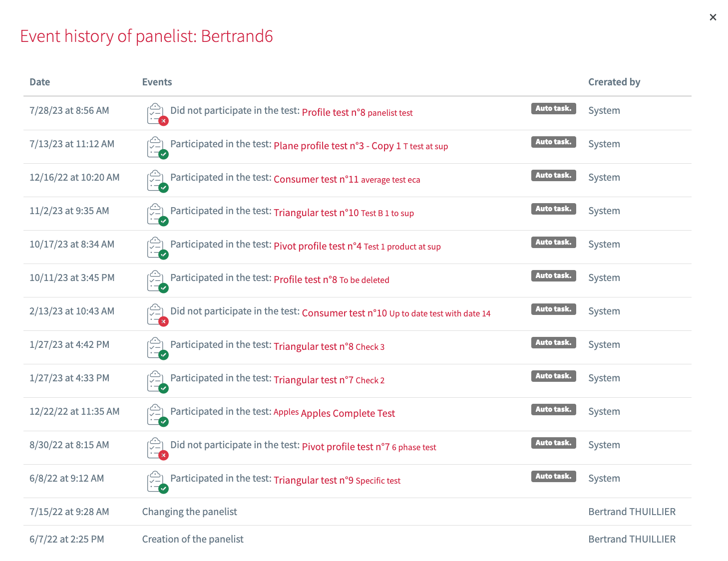Click the not-participated icon for 2/13/23 event
This screenshot has height=561, width=728.
[157, 314]
